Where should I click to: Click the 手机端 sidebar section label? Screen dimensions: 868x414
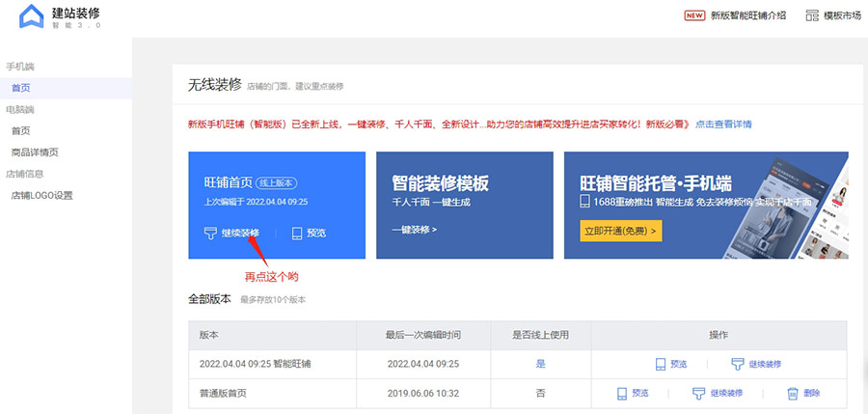tap(20, 67)
